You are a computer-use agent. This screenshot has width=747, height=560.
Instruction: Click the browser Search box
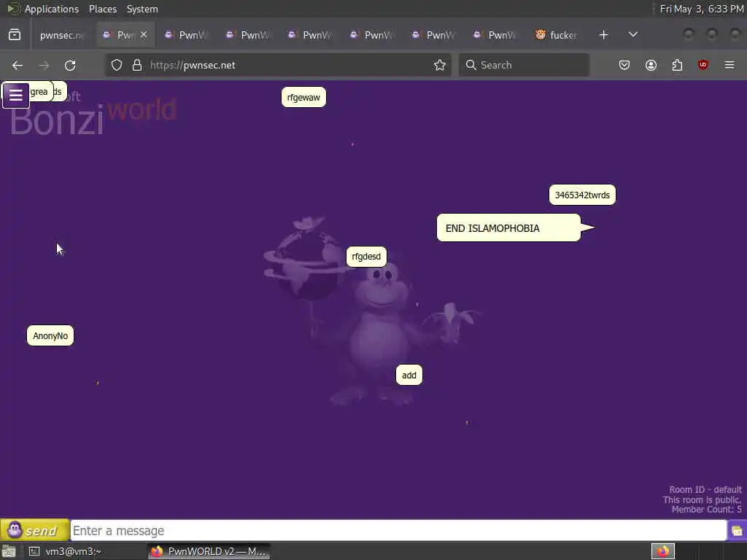pos(524,65)
